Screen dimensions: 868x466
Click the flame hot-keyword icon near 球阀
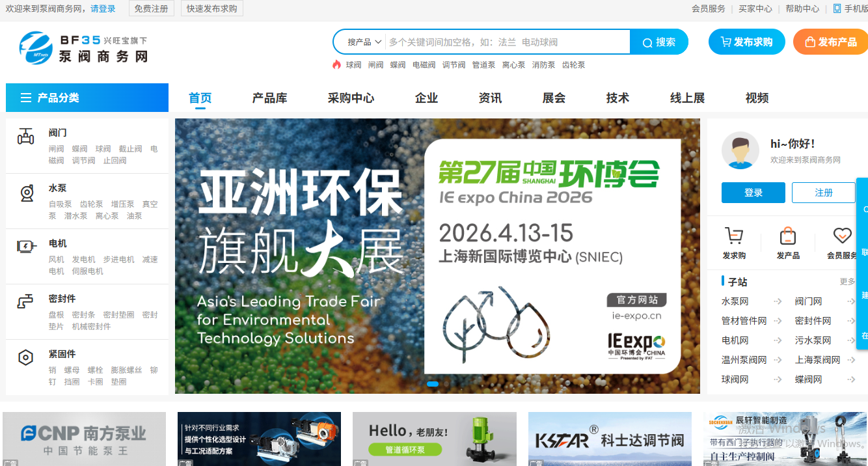pyautogui.click(x=337, y=65)
